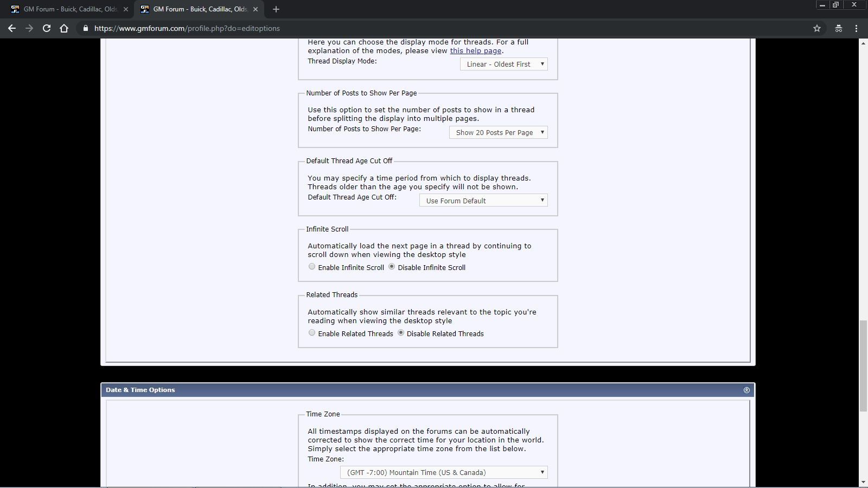Open the Thread Display Mode dropdown
Screen dimensions: 868x488
(x=503, y=64)
